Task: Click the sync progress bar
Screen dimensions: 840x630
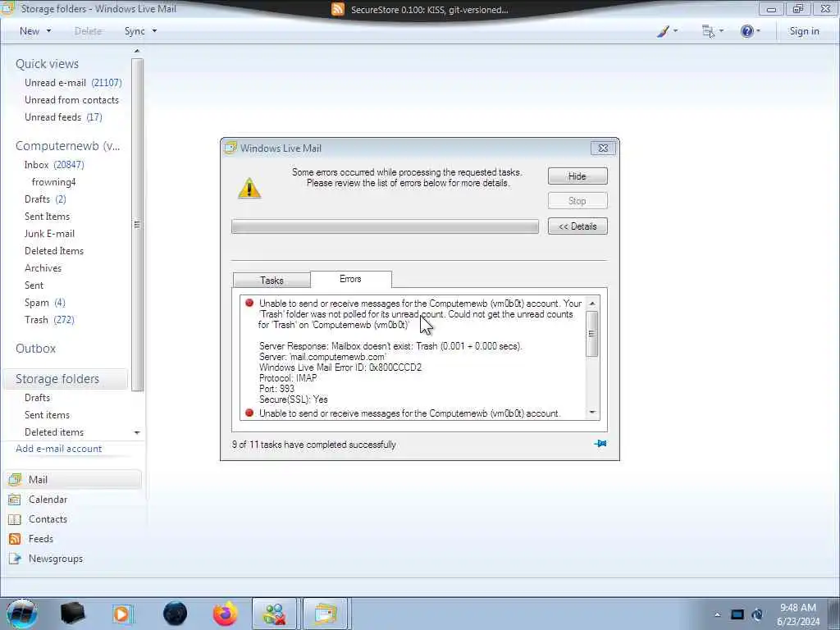Action: coord(385,226)
